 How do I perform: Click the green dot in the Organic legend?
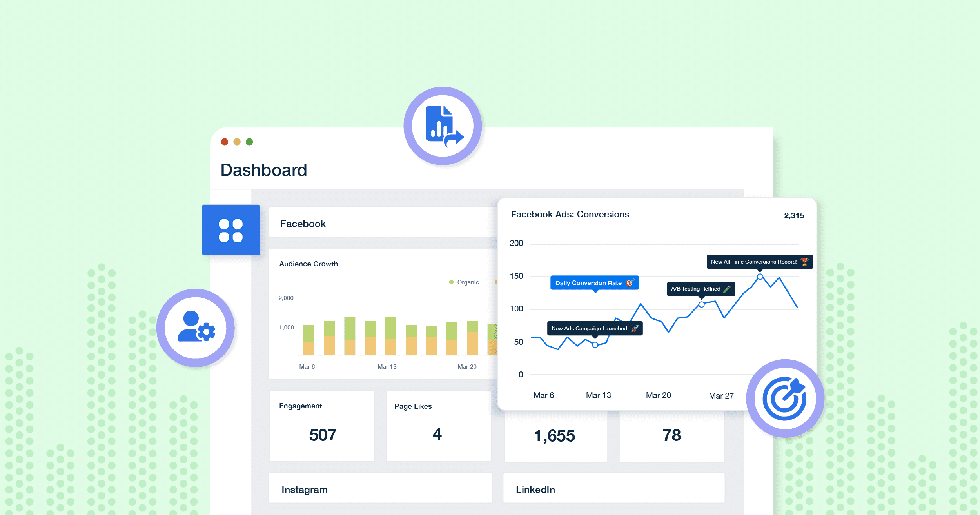coord(452,282)
